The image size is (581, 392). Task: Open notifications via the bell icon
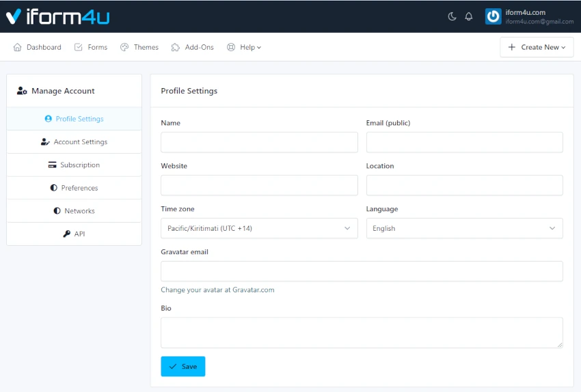coord(469,16)
